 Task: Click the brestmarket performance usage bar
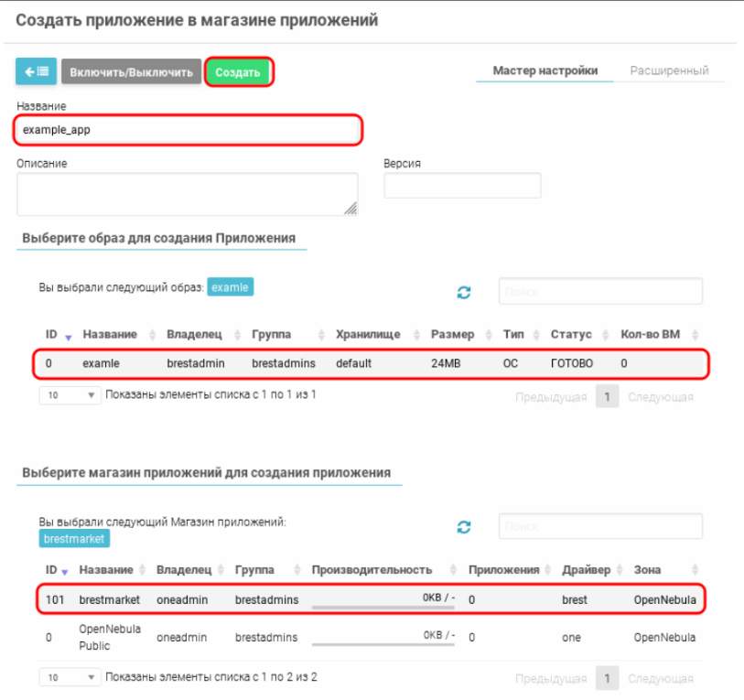coord(383,605)
